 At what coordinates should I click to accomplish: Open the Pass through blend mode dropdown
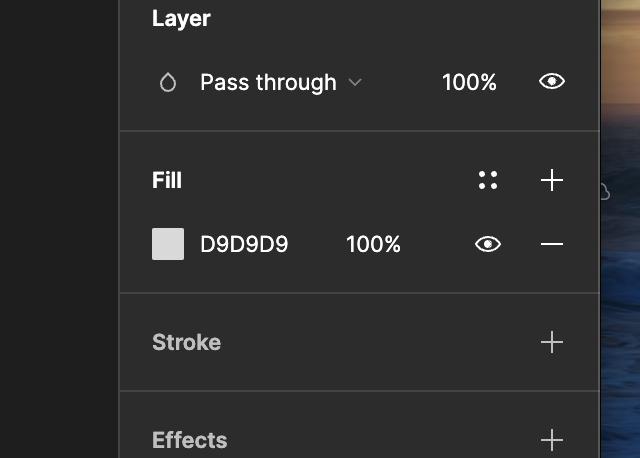tap(280, 82)
